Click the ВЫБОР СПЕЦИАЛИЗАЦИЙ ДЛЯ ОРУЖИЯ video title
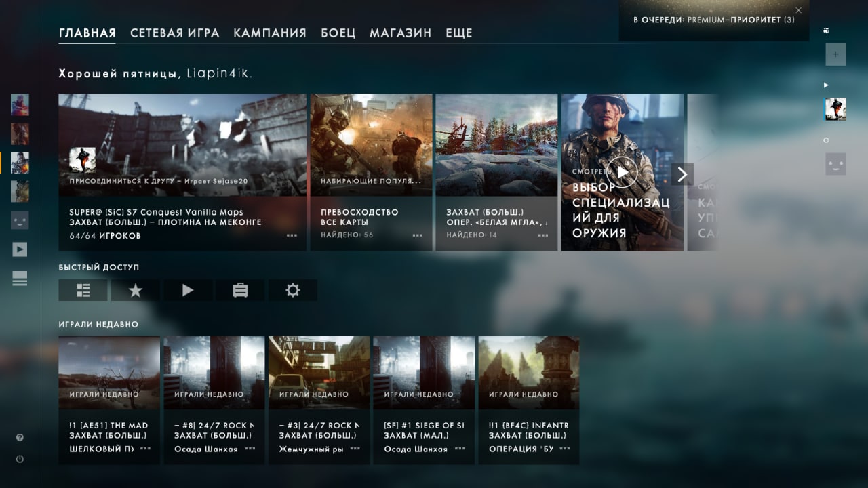 [x=620, y=210]
